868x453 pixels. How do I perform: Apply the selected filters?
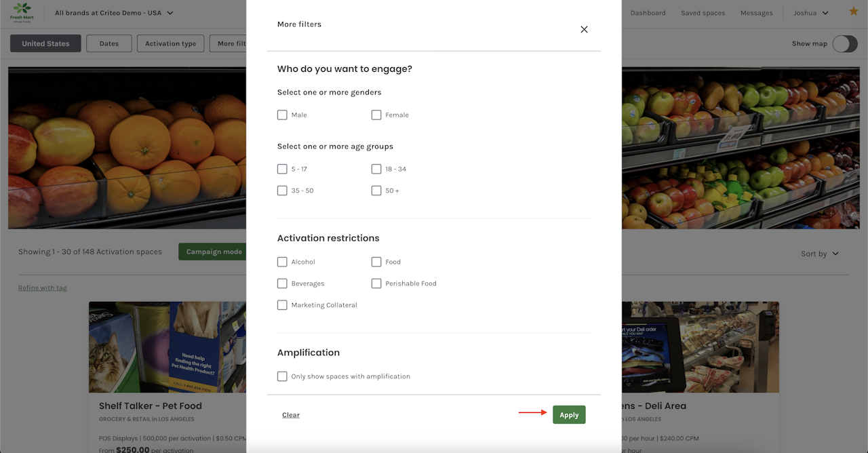(569, 415)
